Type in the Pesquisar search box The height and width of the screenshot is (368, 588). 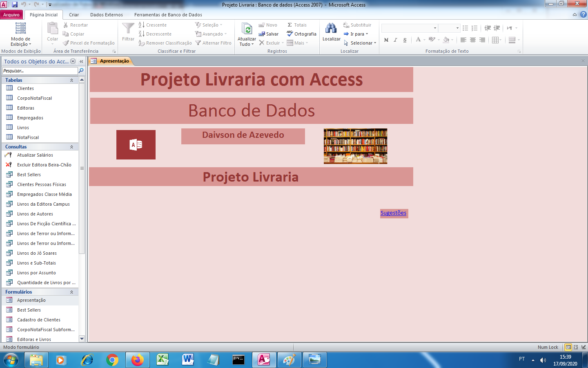[x=39, y=70]
